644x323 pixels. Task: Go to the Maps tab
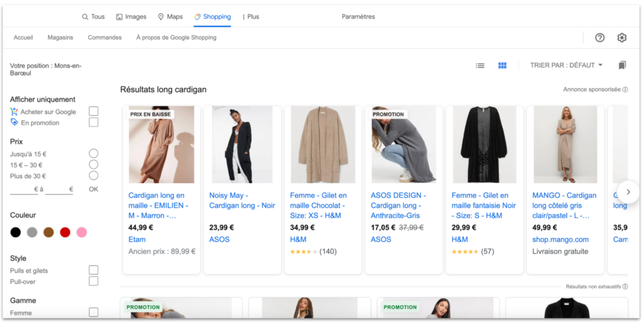[x=170, y=17]
